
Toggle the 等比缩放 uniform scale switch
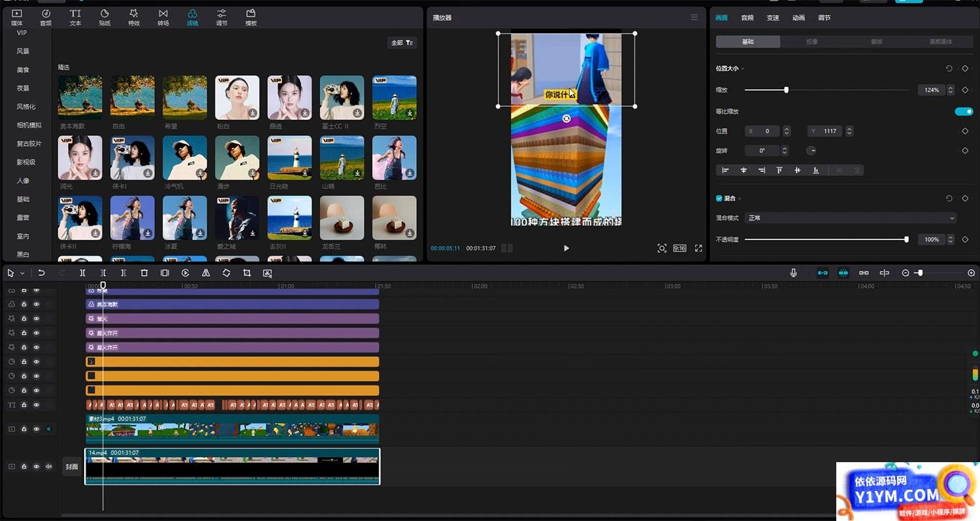[964, 112]
